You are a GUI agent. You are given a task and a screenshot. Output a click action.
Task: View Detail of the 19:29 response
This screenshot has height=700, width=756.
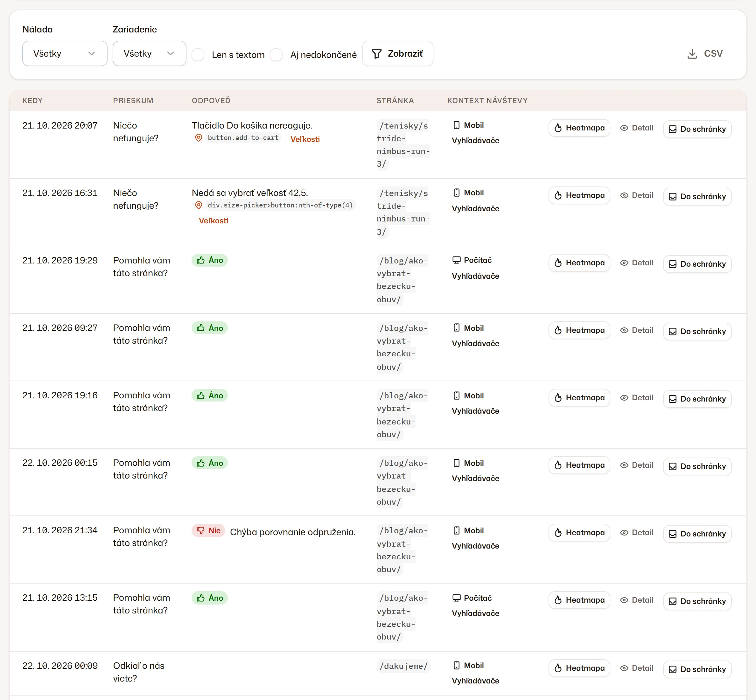point(637,263)
